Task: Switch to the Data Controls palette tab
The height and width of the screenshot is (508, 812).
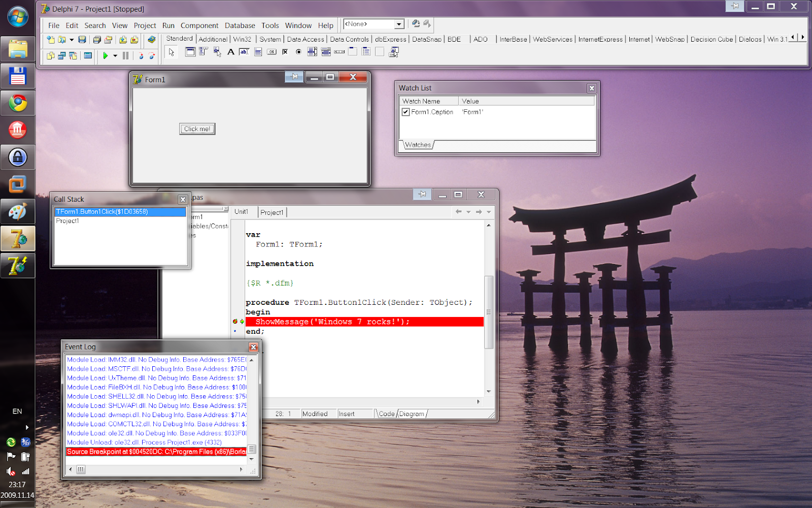Action: [349, 39]
